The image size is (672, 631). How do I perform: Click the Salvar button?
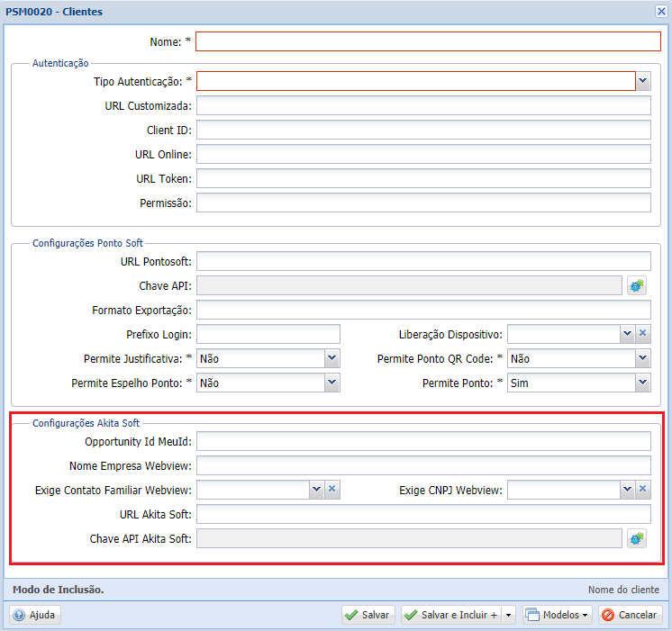coord(368,615)
